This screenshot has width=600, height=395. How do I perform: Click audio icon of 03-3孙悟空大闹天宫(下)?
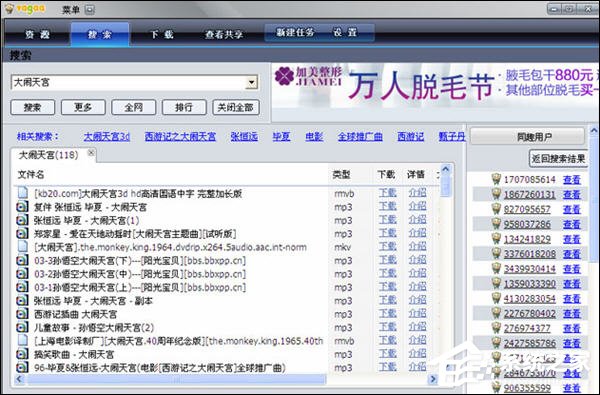(23, 261)
